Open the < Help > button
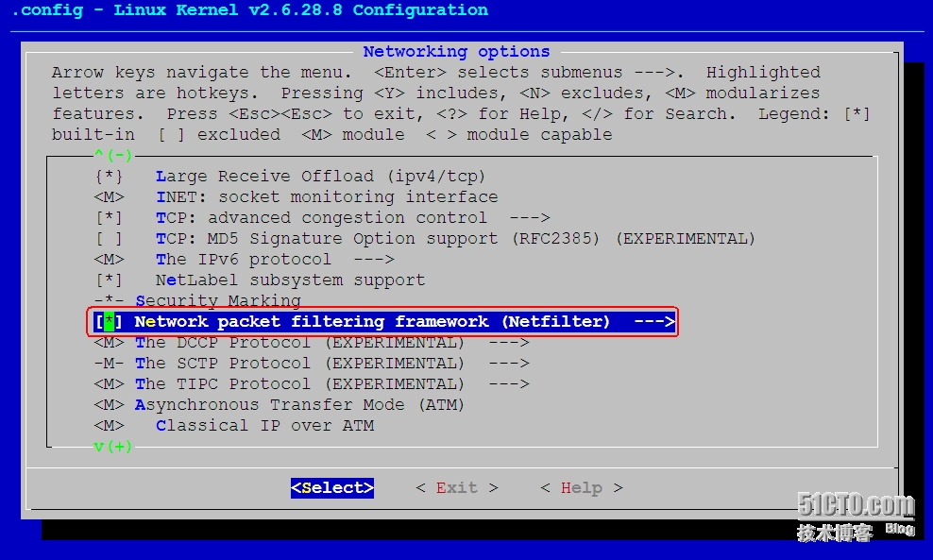 point(582,488)
